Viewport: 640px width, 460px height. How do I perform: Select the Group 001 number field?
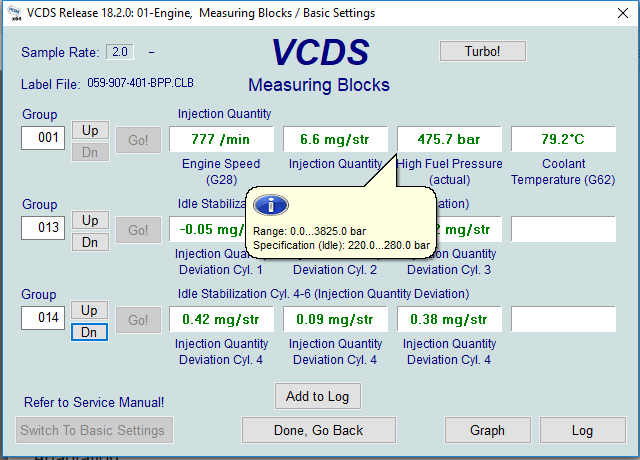coord(43,139)
